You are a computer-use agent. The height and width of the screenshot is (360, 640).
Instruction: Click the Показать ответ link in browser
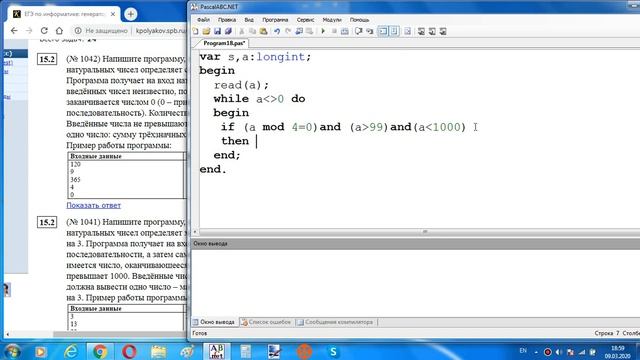(x=93, y=205)
